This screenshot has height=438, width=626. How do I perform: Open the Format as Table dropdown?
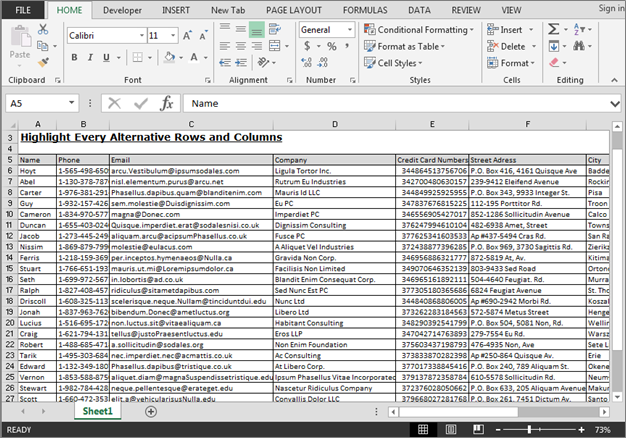point(404,46)
